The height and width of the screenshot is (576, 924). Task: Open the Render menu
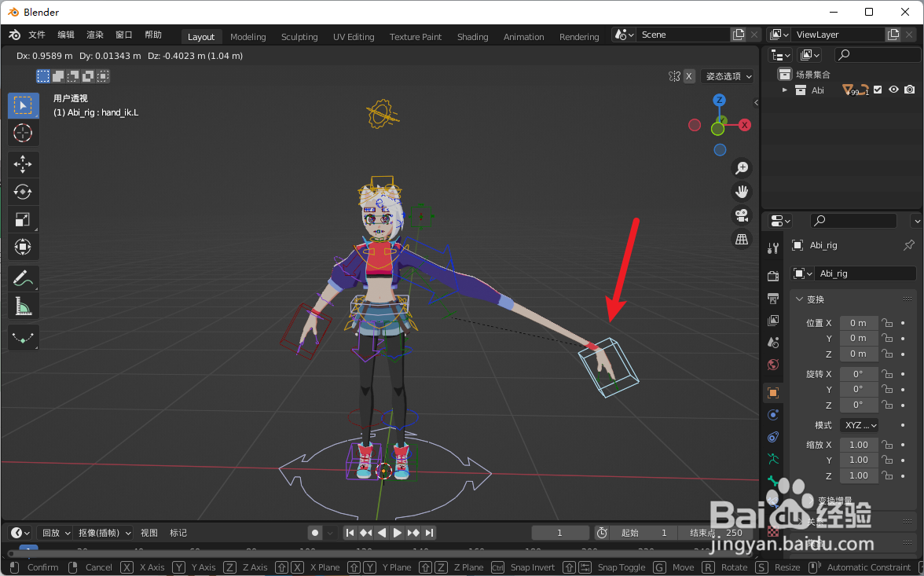click(x=94, y=35)
